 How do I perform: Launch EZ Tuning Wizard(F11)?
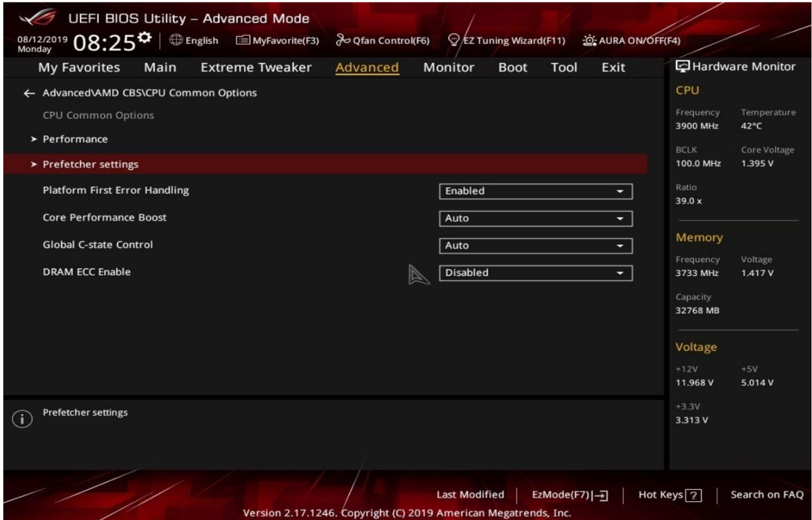[506, 41]
